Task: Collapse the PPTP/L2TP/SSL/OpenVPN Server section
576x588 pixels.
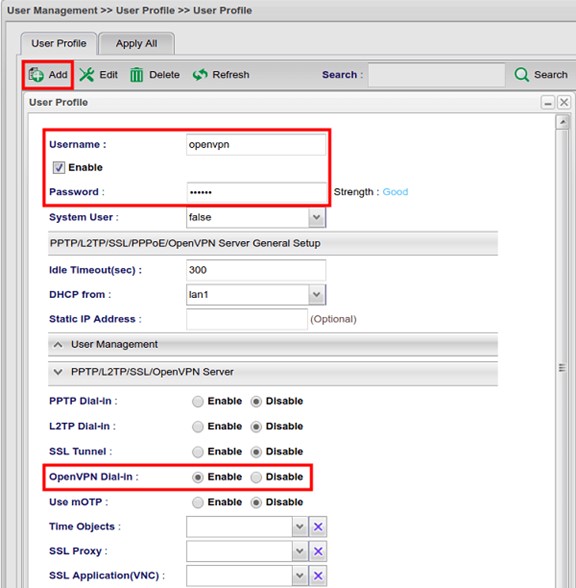Action: [58, 372]
